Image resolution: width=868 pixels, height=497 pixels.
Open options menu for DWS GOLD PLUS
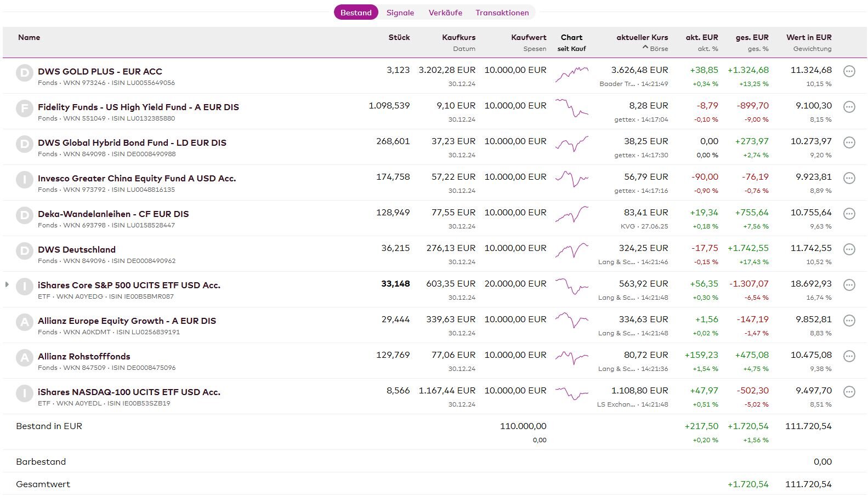[x=849, y=72]
